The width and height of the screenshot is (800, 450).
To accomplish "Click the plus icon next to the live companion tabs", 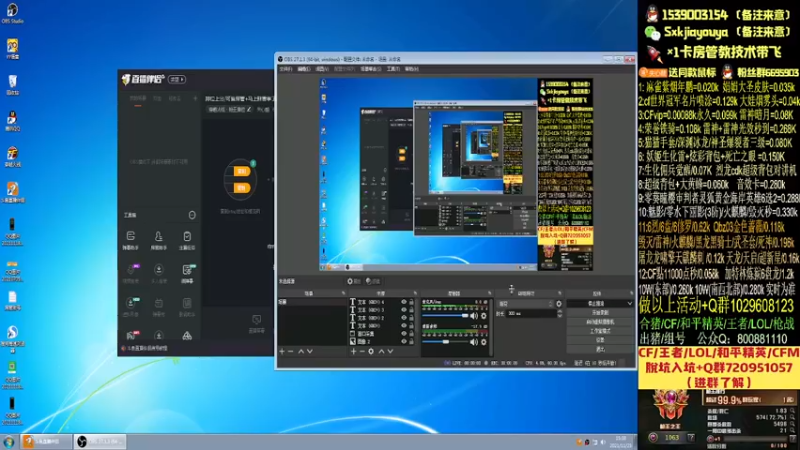I will (x=195, y=98).
